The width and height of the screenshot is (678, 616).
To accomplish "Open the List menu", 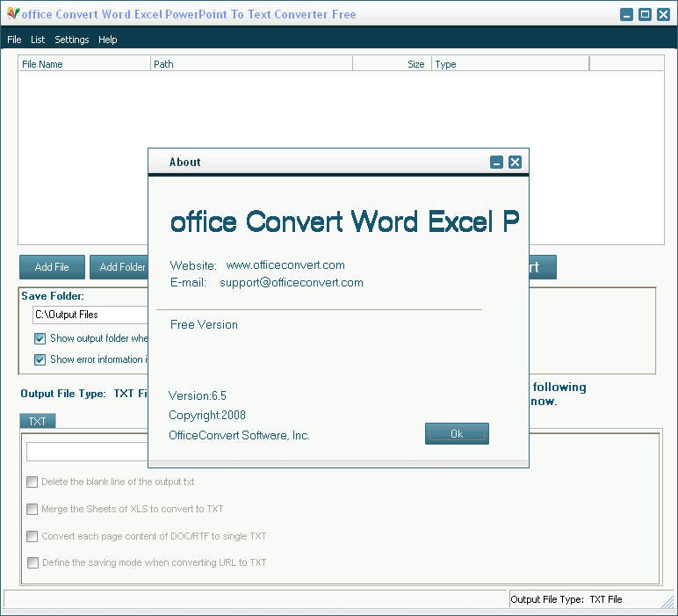I will point(38,40).
